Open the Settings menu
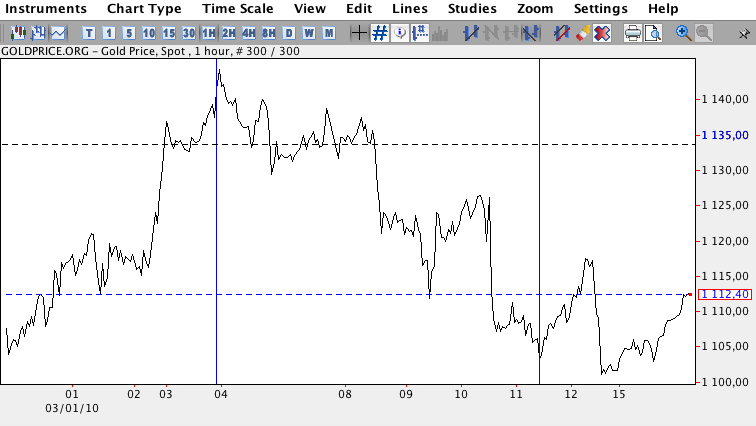The width and height of the screenshot is (756, 426). click(x=600, y=9)
